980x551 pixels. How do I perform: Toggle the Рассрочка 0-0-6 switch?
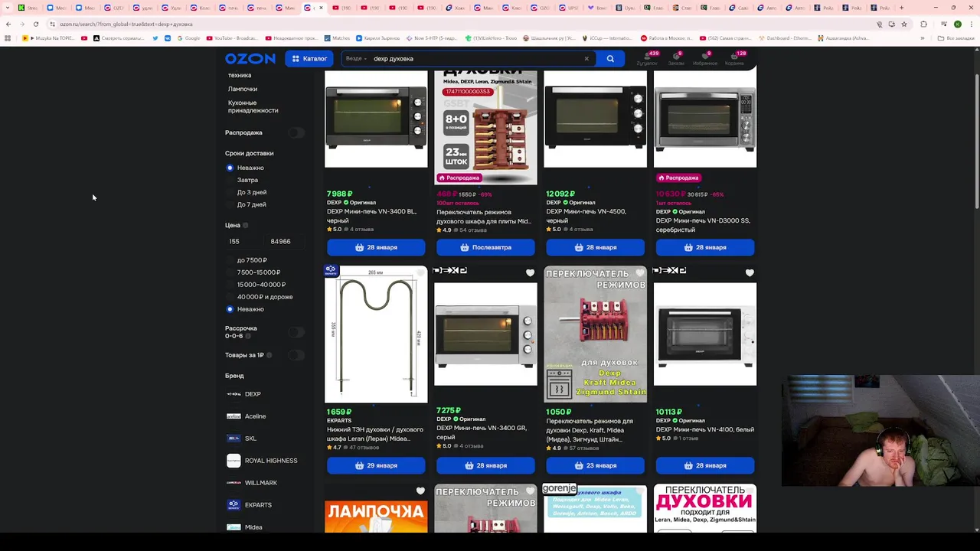coord(296,332)
